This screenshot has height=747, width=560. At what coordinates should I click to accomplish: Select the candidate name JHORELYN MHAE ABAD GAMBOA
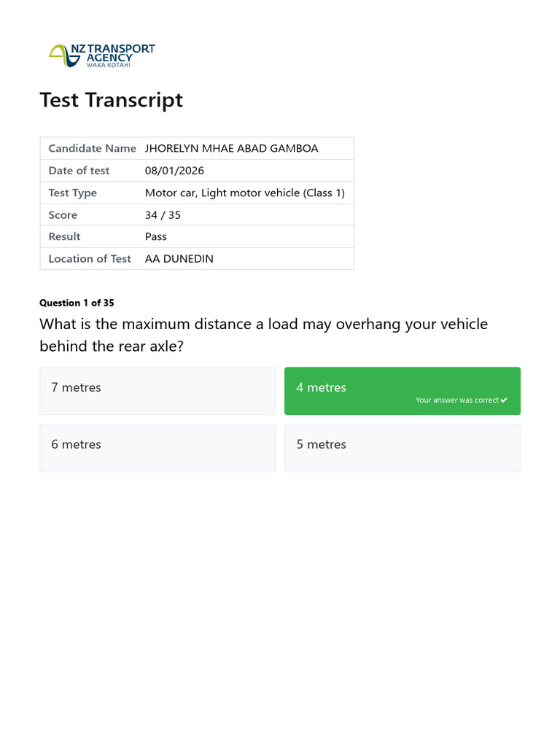click(231, 148)
